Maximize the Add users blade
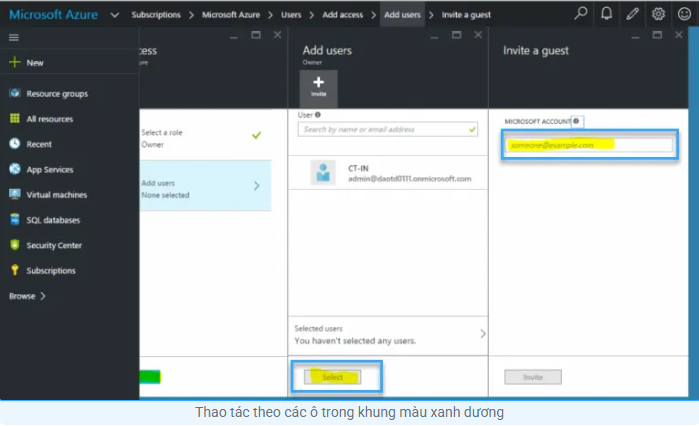The image size is (699, 426). click(x=456, y=35)
